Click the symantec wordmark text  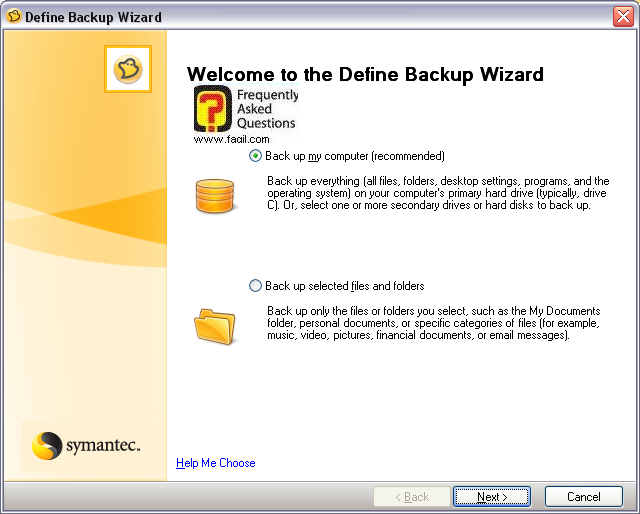[104, 444]
